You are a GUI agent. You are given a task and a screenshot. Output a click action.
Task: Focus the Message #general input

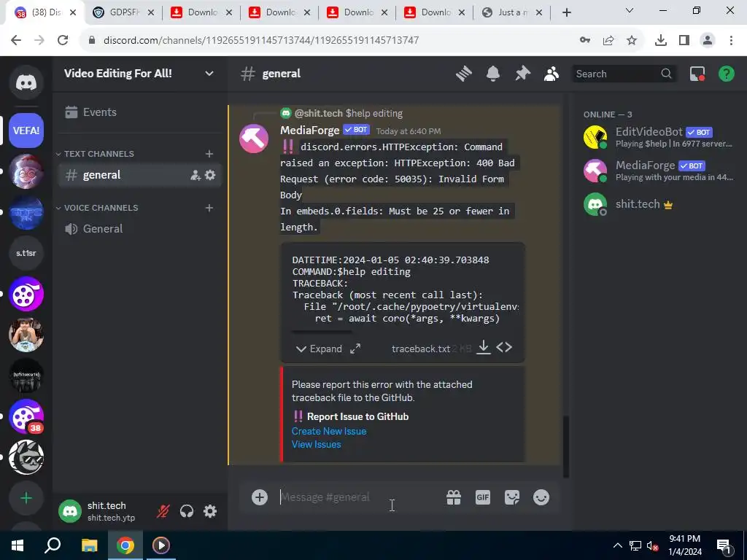pyautogui.click(x=357, y=497)
